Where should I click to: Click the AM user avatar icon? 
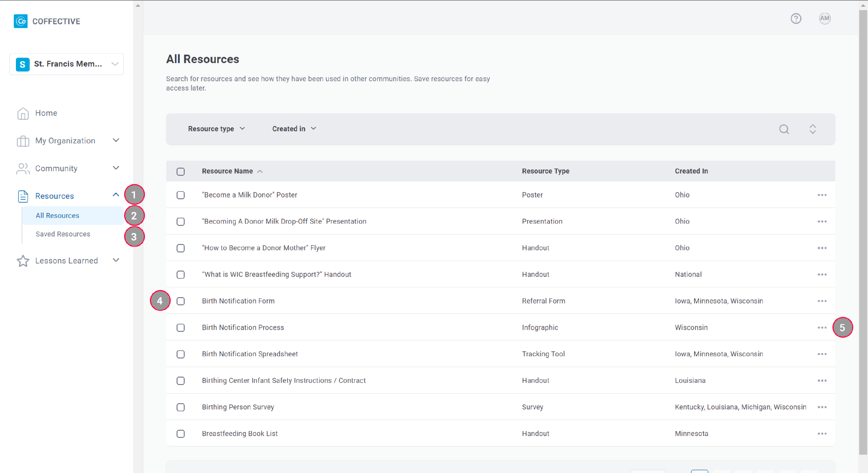tap(825, 19)
